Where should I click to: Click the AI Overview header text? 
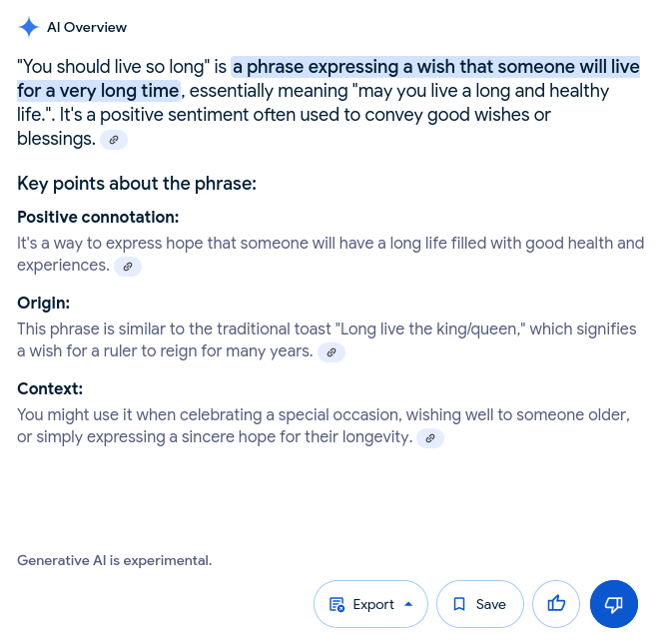87,27
